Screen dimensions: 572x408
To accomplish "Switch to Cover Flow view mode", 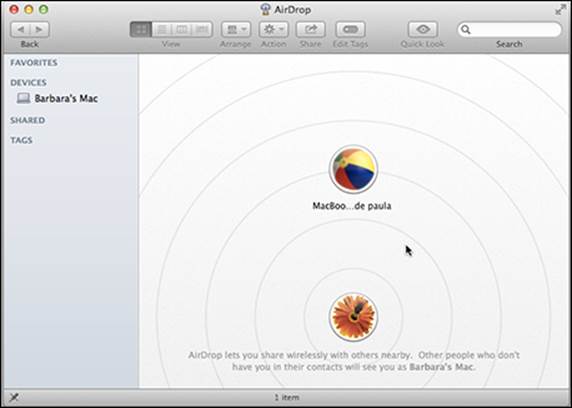I will pos(202,30).
